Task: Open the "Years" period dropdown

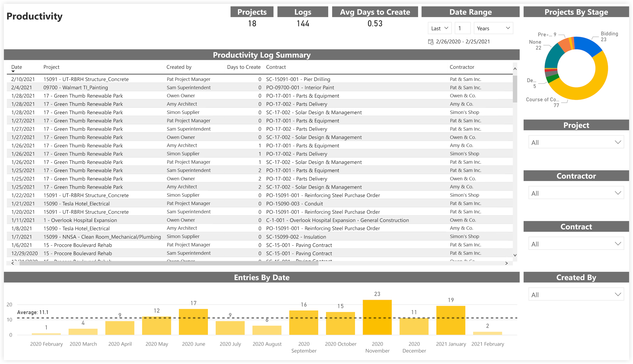Action: pyautogui.click(x=493, y=28)
